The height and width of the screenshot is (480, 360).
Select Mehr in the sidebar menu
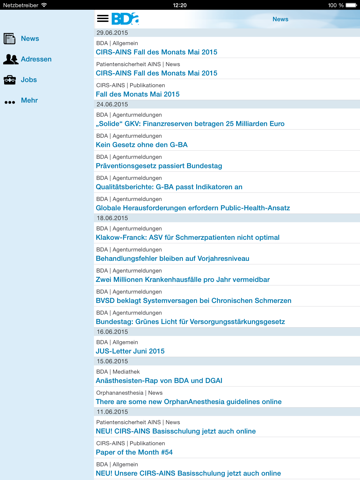[29, 100]
